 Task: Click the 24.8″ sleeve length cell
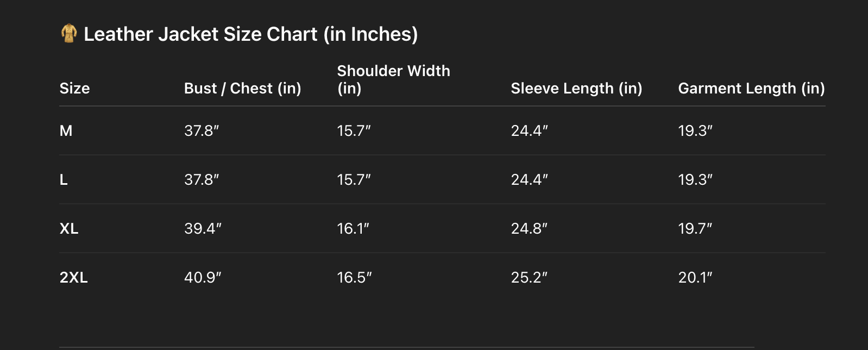(x=529, y=229)
